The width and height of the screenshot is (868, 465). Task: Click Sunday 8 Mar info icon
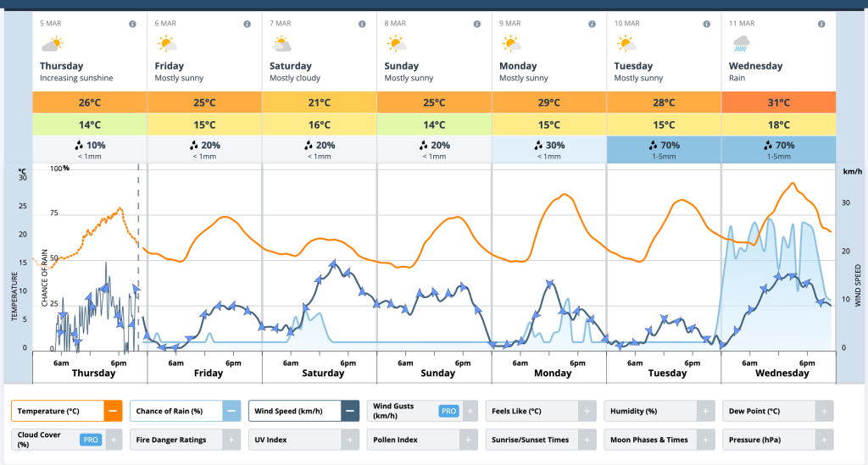click(x=477, y=24)
